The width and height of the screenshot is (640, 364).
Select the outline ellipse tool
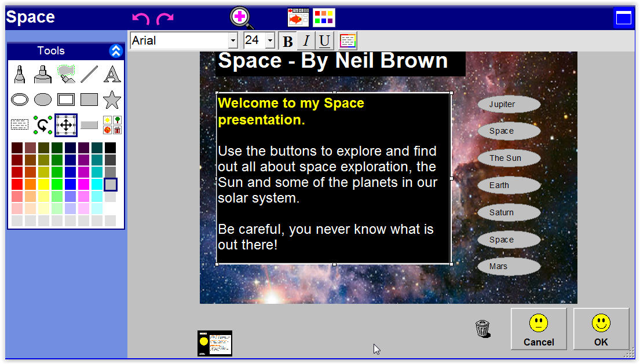click(x=20, y=100)
